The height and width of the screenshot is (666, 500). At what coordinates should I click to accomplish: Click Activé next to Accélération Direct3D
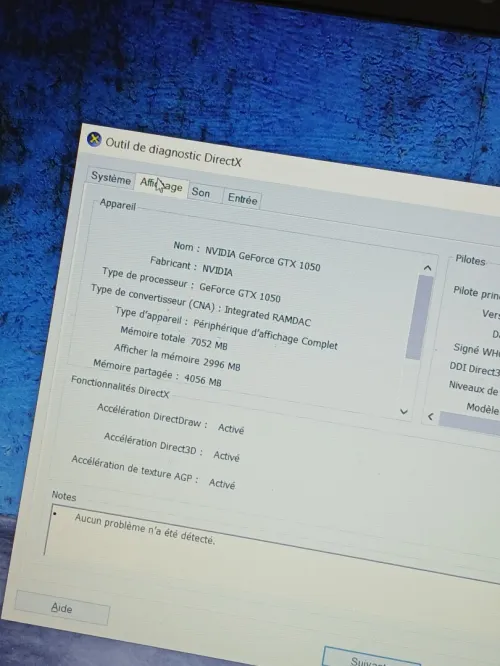(x=226, y=456)
